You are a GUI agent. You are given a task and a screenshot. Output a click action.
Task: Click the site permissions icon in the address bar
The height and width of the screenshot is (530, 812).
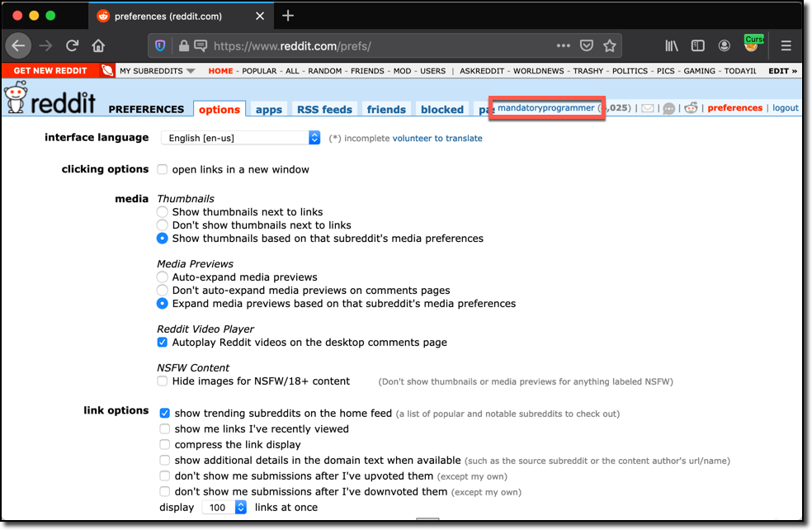(201, 46)
